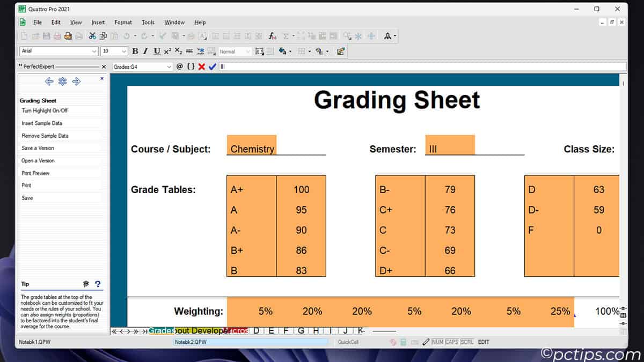Toggle Underline formatting

click(x=156, y=51)
